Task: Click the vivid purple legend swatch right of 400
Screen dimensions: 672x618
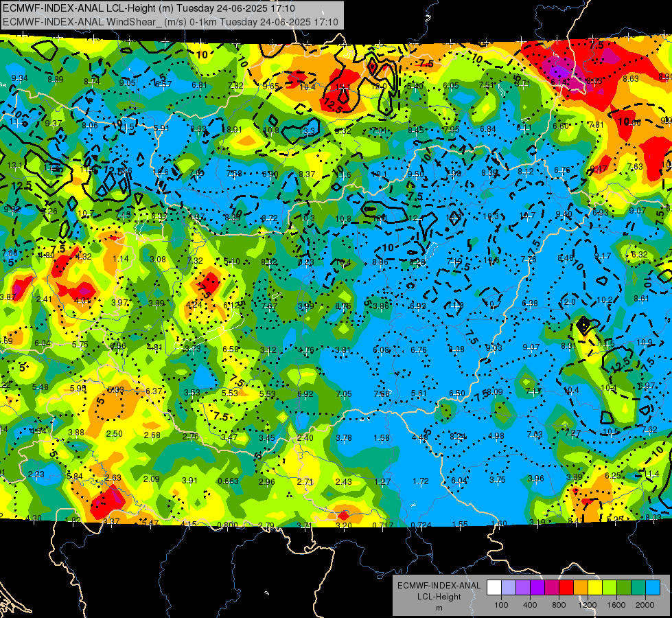Action: pos(537,588)
